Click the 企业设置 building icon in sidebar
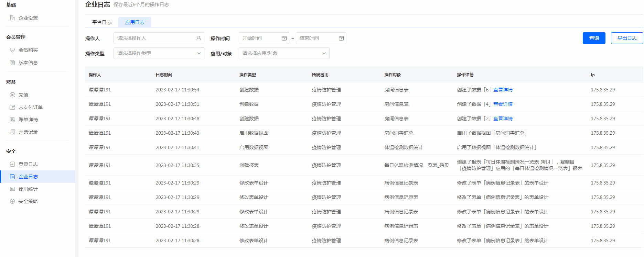Viewport: 644px width, 257px height. click(x=12, y=18)
